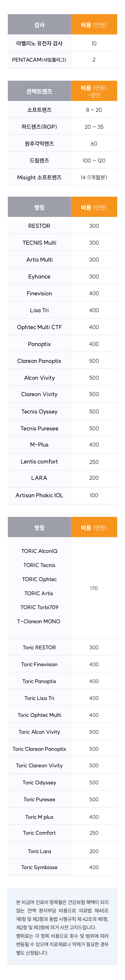Click the 드림렌즈 price 100 ~ 120
This screenshot has height=980, width=125.
94,160
